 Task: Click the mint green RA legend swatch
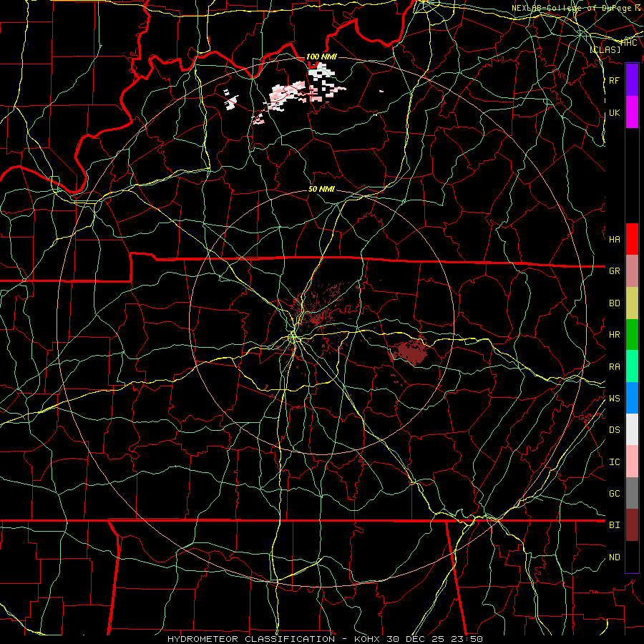point(632,366)
